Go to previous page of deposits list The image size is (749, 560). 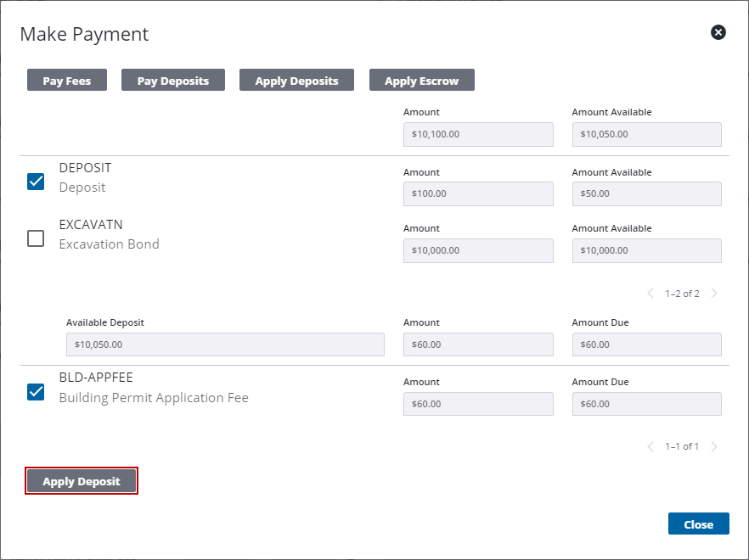650,294
